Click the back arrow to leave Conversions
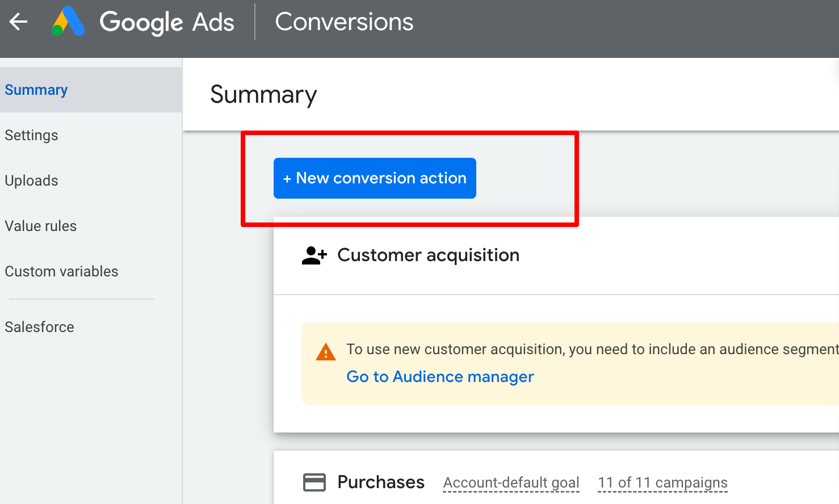This screenshot has height=504, width=839. [x=18, y=22]
